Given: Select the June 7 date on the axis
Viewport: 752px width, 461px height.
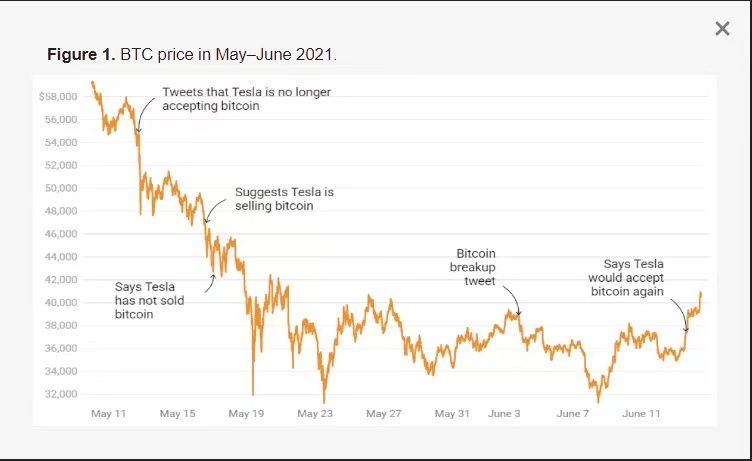Looking at the screenshot, I should pyautogui.click(x=573, y=414).
